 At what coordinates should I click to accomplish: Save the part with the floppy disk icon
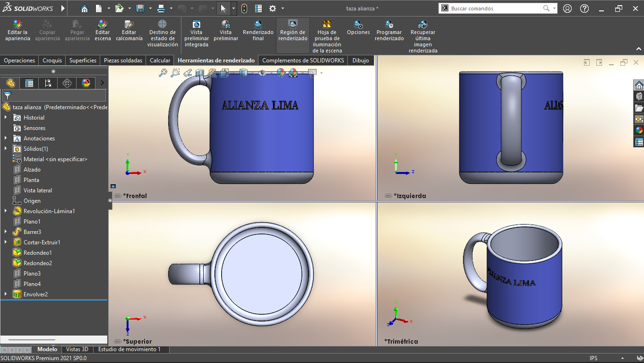[140, 9]
